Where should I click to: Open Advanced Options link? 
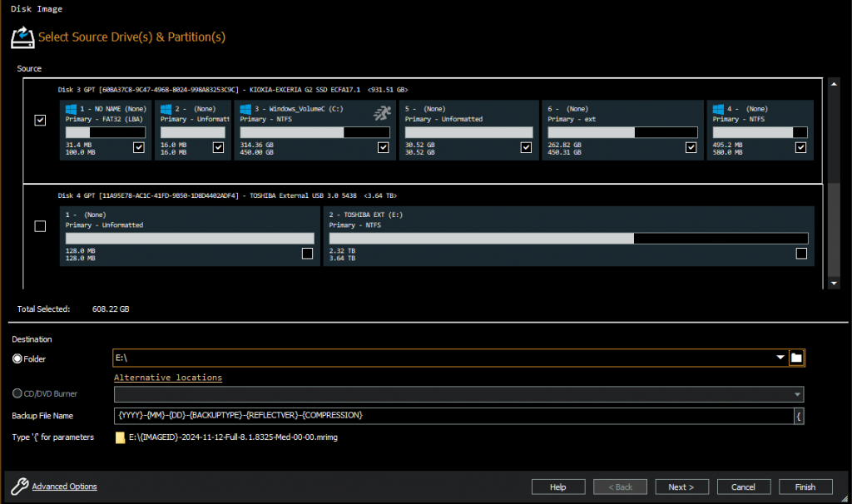64,486
